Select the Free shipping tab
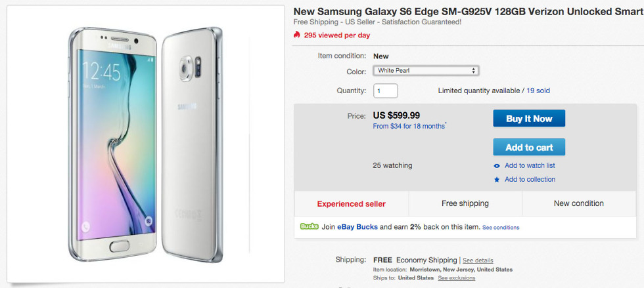Screen dimensions: 644x288 click(465, 203)
